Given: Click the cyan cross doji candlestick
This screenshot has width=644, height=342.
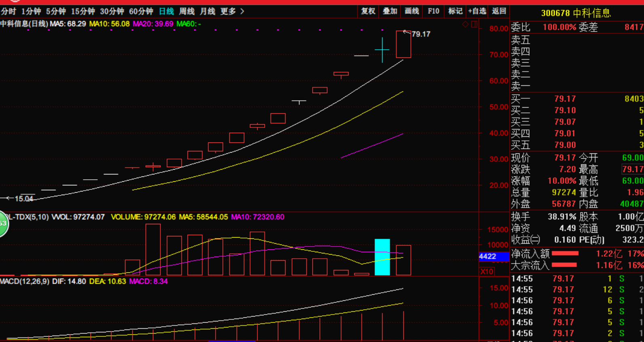Looking at the screenshot, I should coord(382,50).
